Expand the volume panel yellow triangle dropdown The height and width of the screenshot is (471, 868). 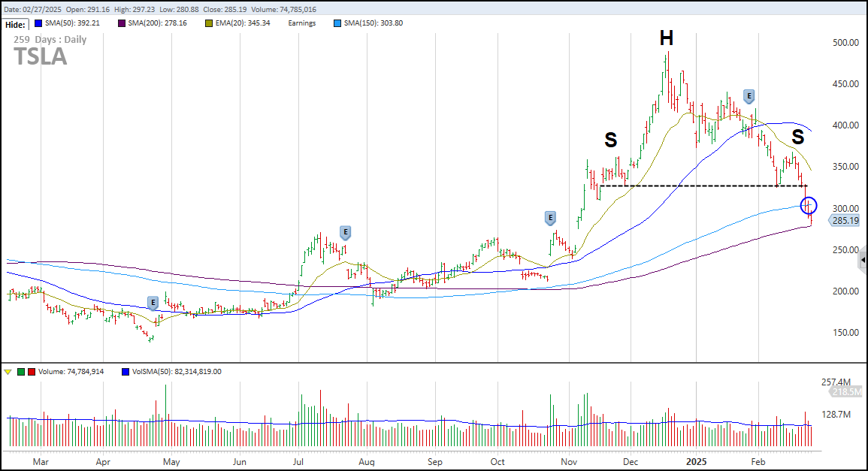point(8,372)
